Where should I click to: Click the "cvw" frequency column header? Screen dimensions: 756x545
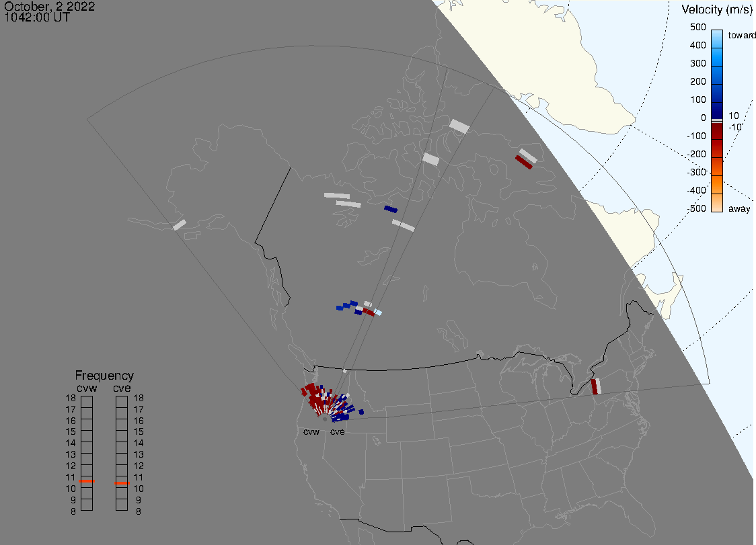pyautogui.click(x=87, y=388)
